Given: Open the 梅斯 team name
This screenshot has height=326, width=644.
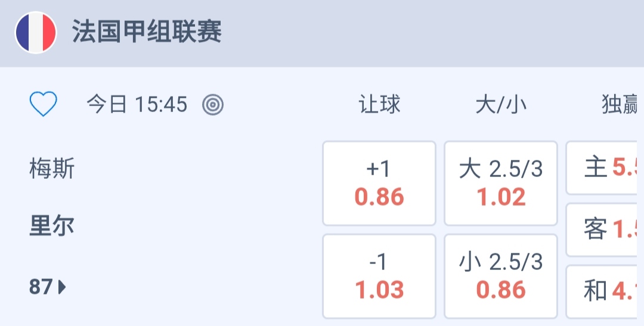Looking at the screenshot, I should click(x=52, y=169).
